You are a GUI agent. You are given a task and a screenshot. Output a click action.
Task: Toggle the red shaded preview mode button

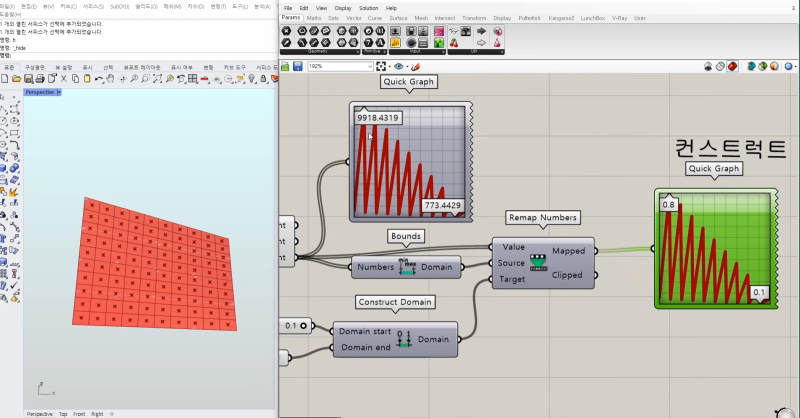(732, 66)
